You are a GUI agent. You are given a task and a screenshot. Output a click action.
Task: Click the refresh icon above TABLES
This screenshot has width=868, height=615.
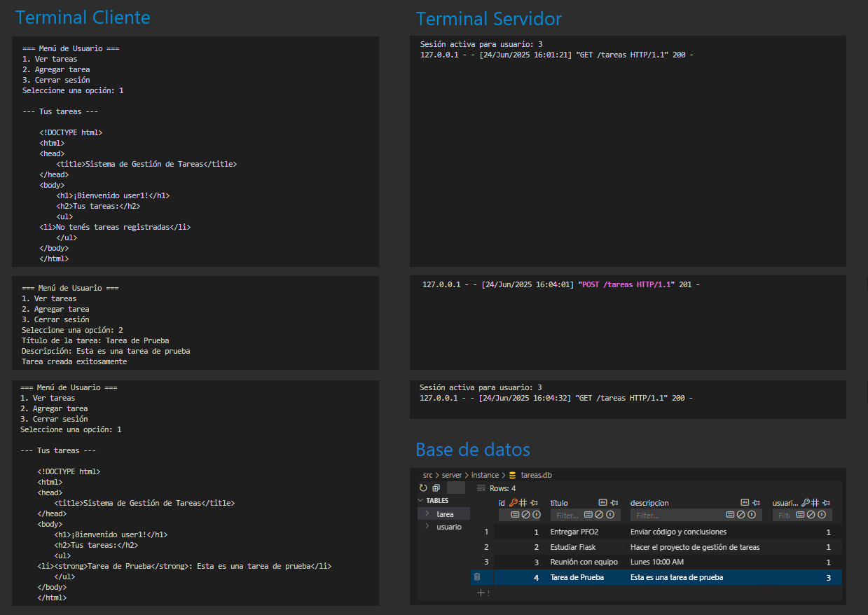click(423, 488)
